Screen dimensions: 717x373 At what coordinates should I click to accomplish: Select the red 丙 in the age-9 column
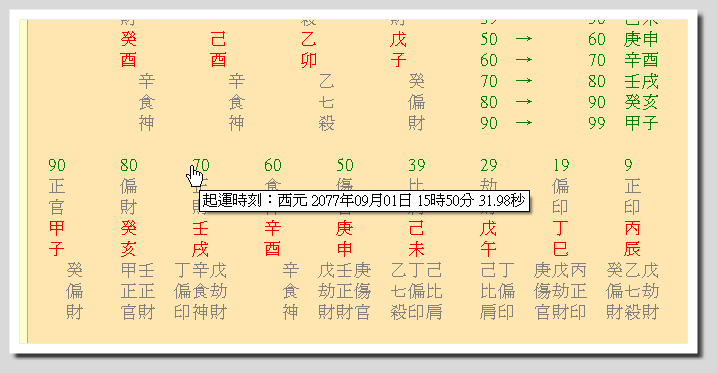click(632, 228)
